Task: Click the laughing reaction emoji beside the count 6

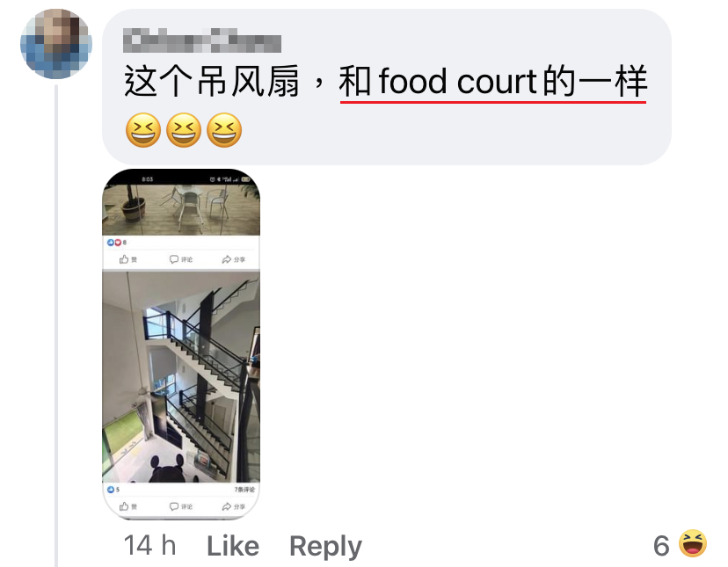Action: pos(692,543)
